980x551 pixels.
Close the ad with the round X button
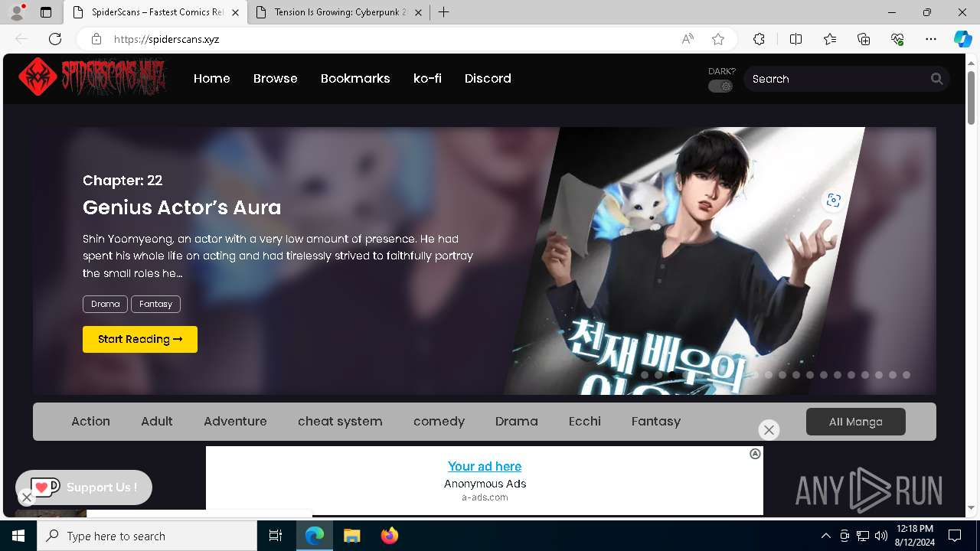coord(769,430)
